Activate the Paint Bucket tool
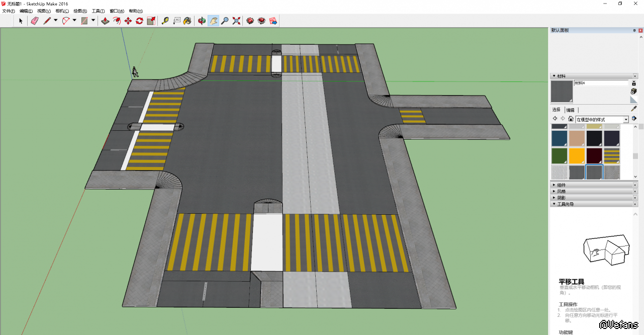Screen dimensions: 644x335 pos(187,21)
